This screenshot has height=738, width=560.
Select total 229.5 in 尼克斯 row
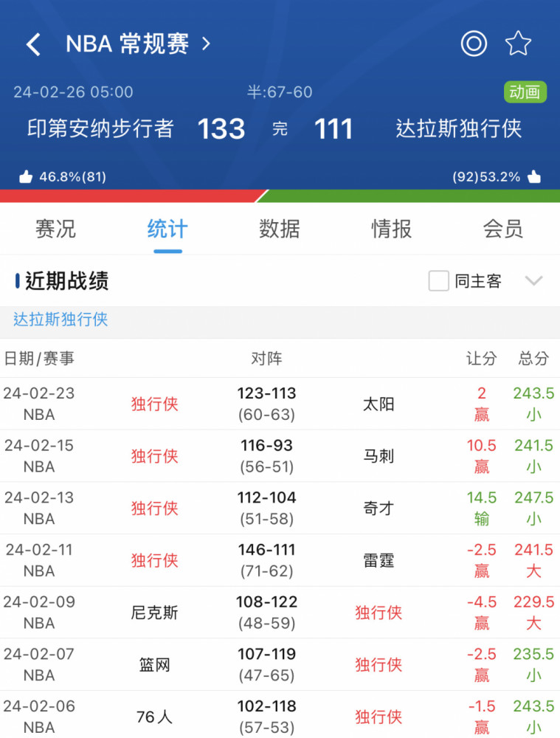point(533,602)
